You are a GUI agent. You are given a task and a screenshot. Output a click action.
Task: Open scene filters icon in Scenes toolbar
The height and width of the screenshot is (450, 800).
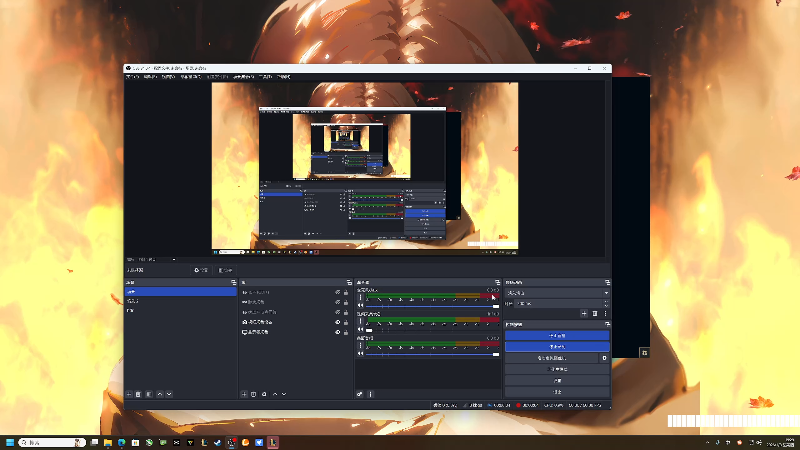[149, 394]
